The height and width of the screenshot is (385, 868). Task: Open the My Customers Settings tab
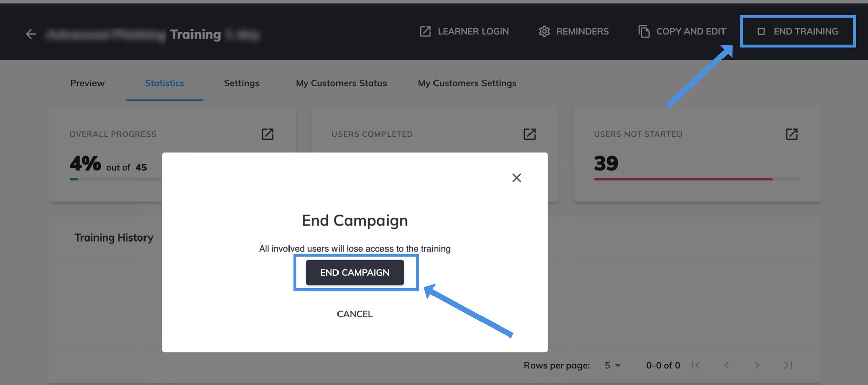pos(467,83)
